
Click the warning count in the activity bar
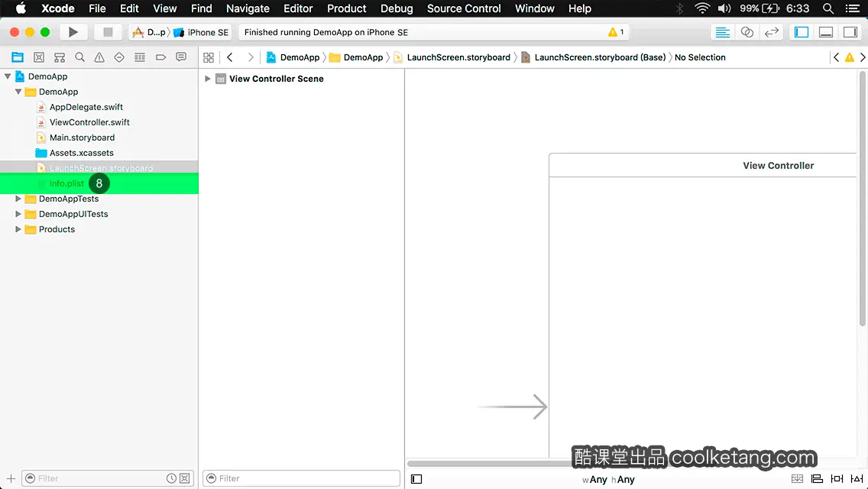click(616, 32)
